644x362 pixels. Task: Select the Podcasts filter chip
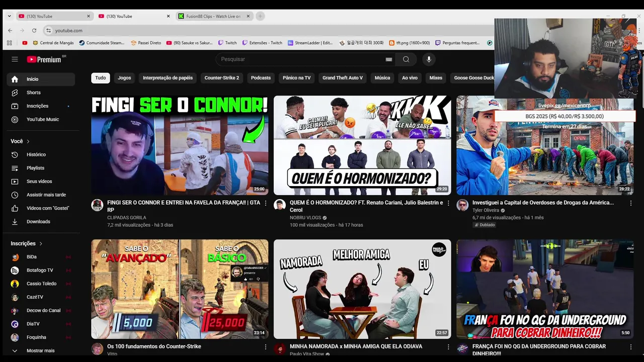pos(261,78)
